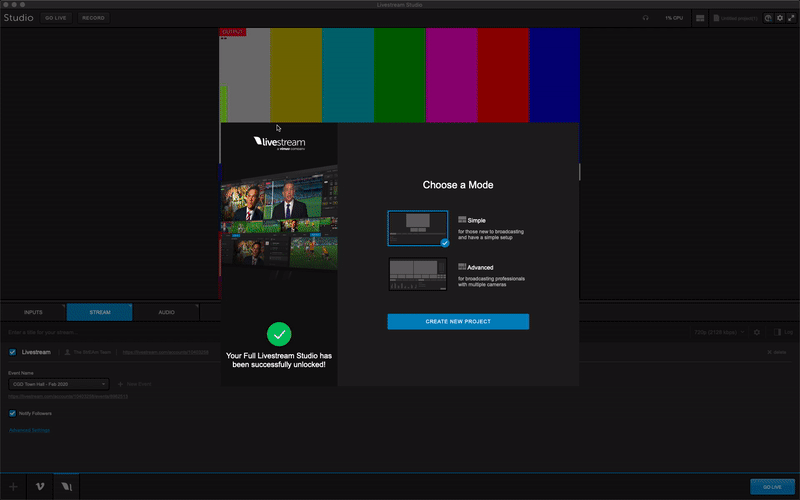Click the Choose a Mode heading
The width and height of the screenshot is (800, 500).
click(x=458, y=185)
